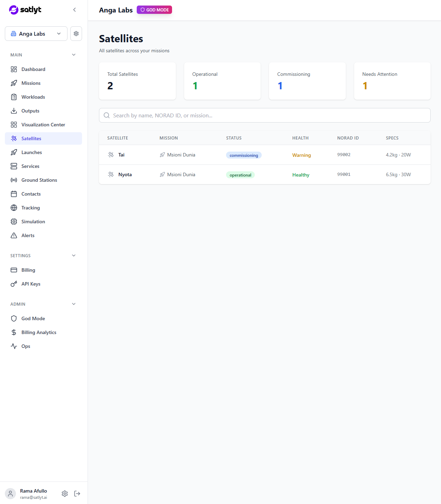Viewport: 441px width, 504px height.
Task: Click the Operational summary card
Action: coord(222,81)
